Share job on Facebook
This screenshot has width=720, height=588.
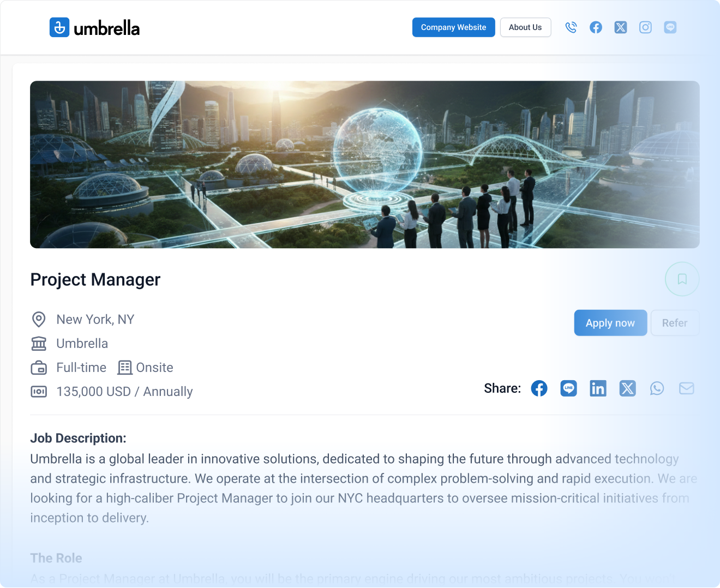coord(539,388)
